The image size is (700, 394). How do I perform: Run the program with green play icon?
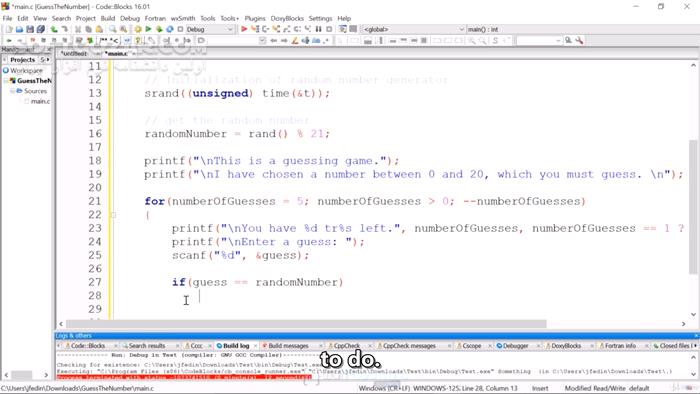148,29
